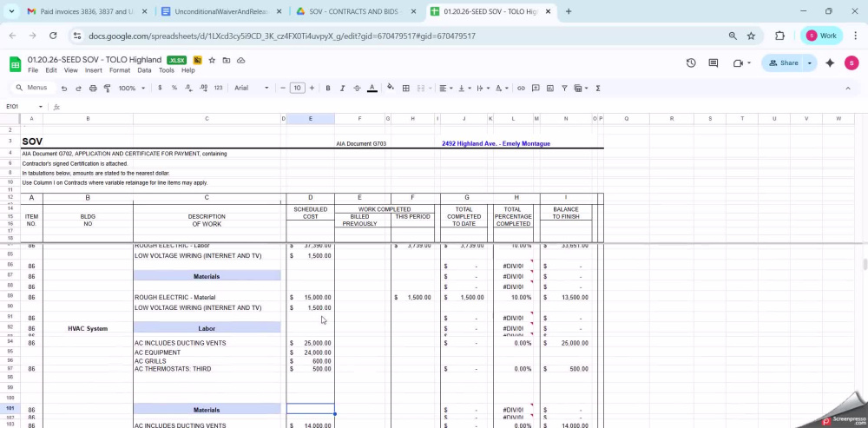Format as currency with dollar icon
This screenshot has width=868, height=428.
point(160,88)
